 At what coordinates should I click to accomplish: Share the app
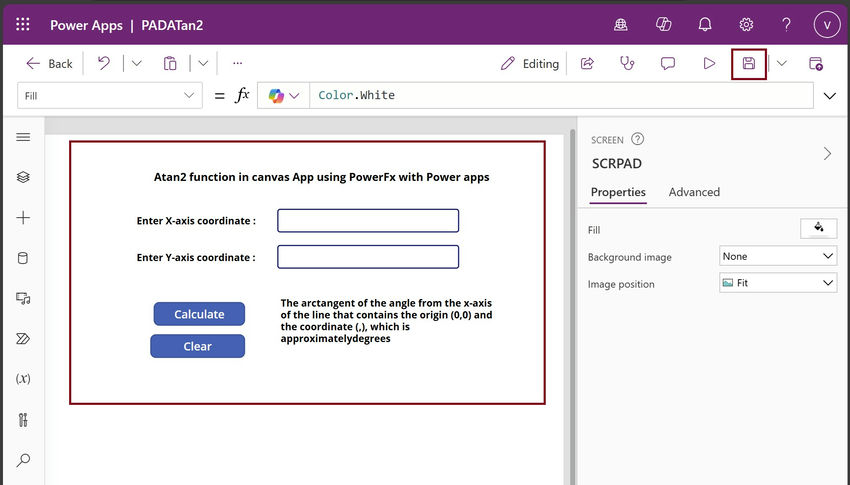[587, 63]
